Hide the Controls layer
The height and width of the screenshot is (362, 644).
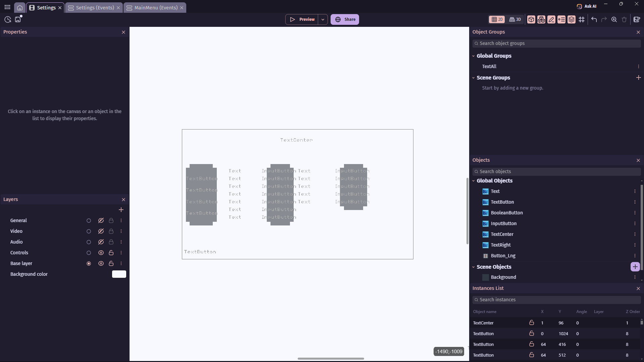pos(101,253)
